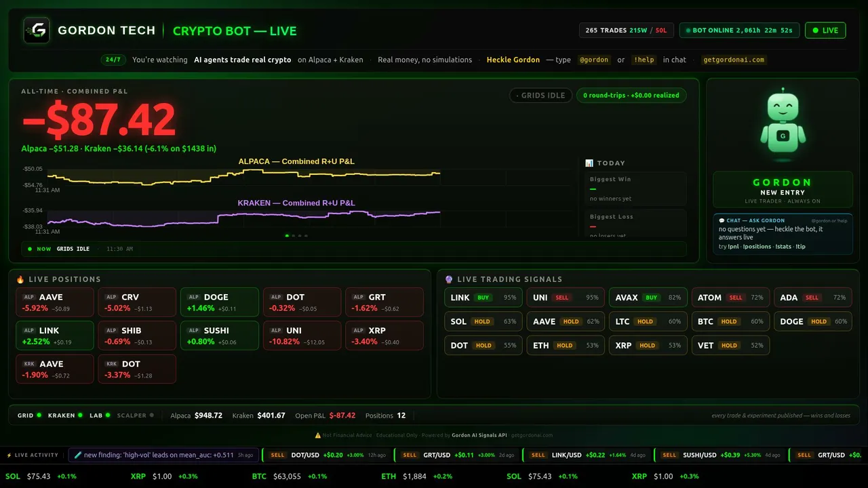Open the LINK BUY 95% signal
This screenshot has height=488, width=868.
pyautogui.click(x=484, y=298)
